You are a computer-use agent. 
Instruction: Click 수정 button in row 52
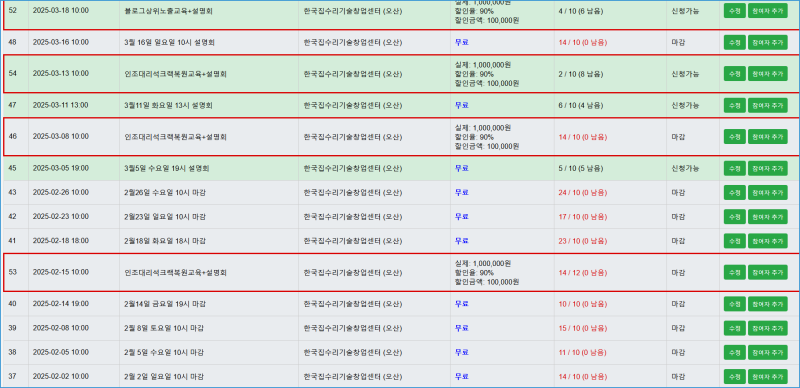[x=735, y=11]
